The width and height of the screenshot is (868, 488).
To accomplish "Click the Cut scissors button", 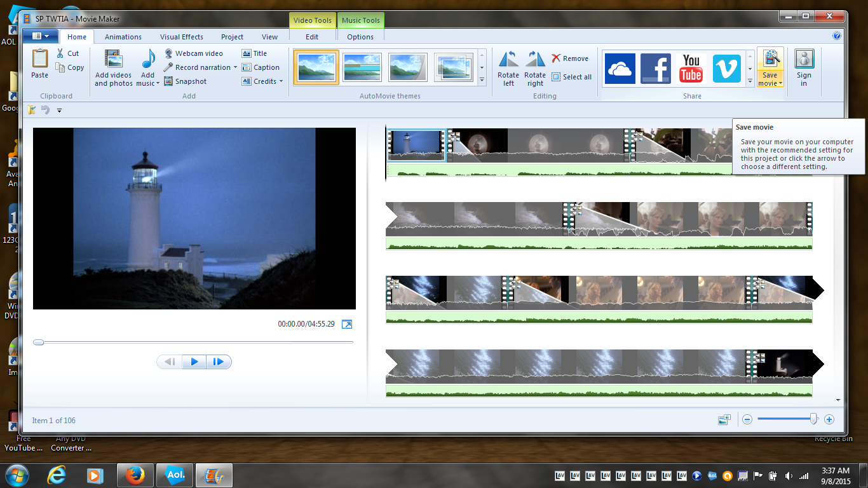I will pyautogui.click(x=68, y=53).
